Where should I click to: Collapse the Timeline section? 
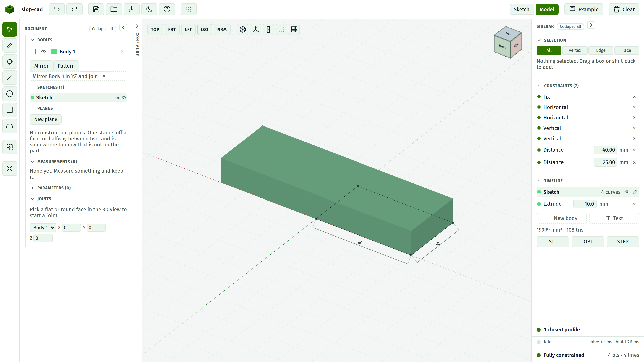coord(539,181)
